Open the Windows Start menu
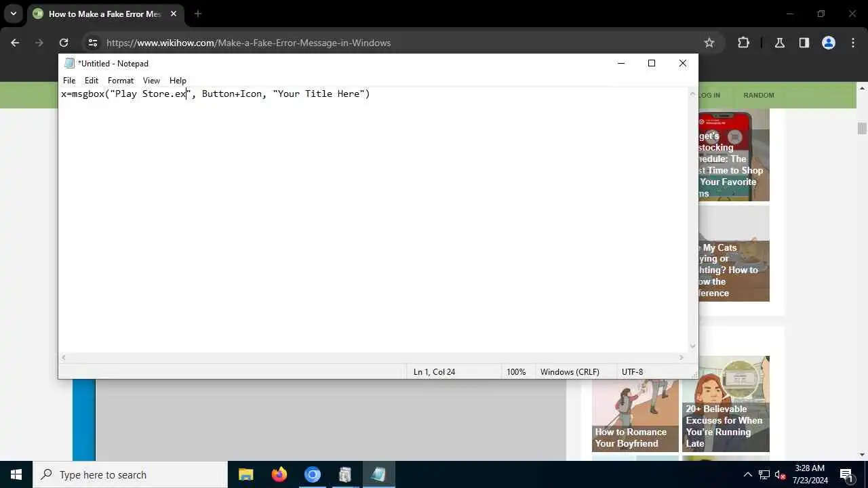 point(16,474)
